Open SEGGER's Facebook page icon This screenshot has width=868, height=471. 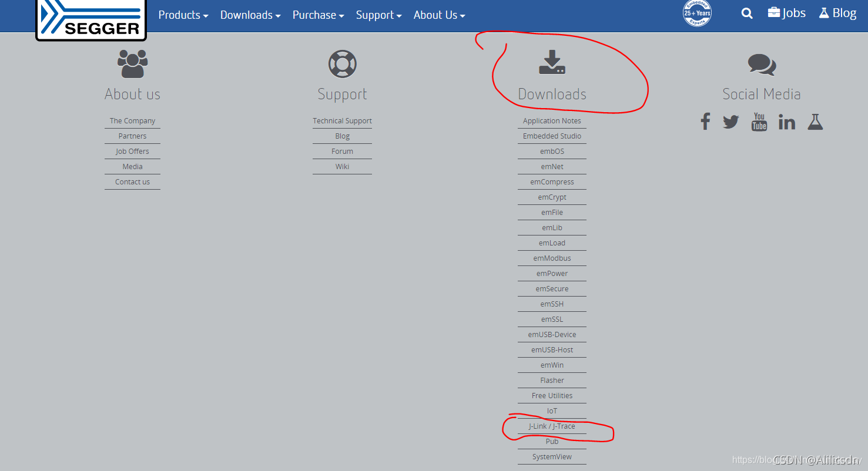tap(705, 122)
